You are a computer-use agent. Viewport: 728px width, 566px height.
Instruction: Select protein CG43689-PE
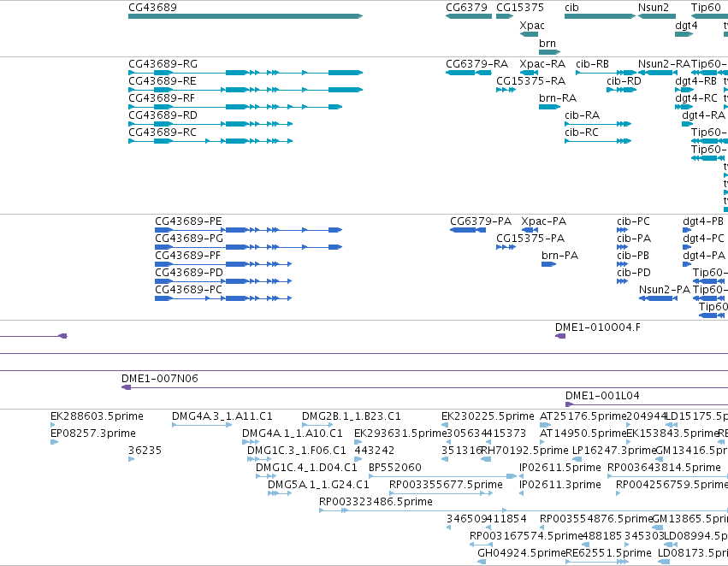coord(248,230)
